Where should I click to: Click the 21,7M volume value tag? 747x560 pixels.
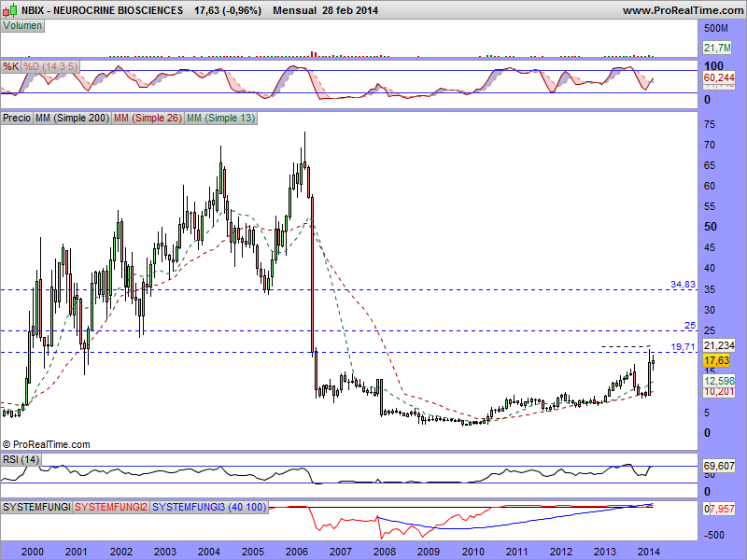(x=717, y=48)
